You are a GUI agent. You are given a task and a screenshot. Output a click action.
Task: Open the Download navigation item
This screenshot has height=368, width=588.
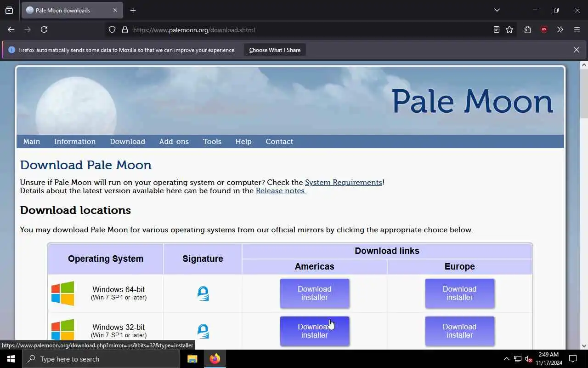127,141
